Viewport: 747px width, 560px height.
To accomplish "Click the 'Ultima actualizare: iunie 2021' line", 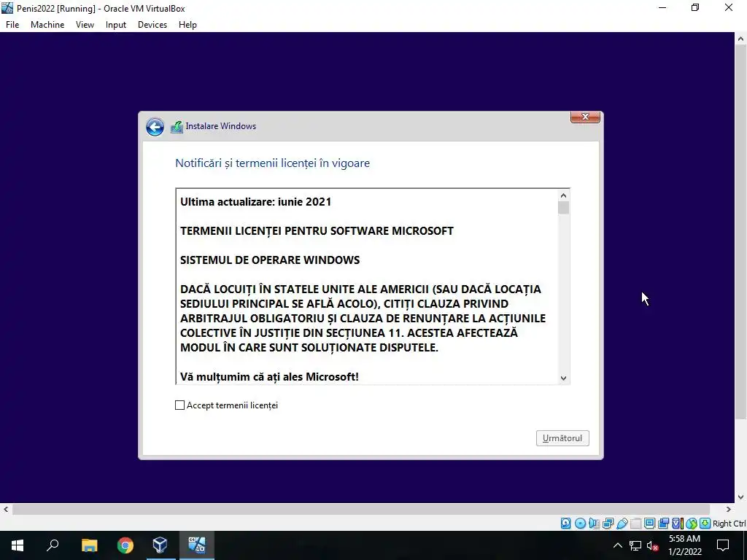I will click(x=256, y=202).
